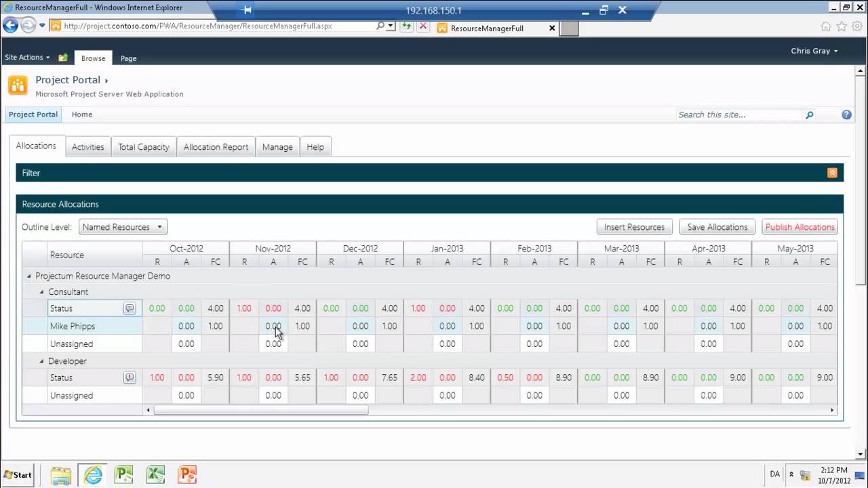Screen dimensions: 868x488
Task: Open comment icon in Developer Status row
Action: click(130, 378)
